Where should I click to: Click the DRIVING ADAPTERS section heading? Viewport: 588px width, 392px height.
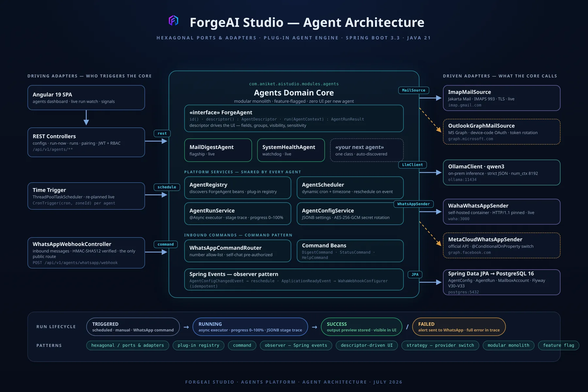(90, 76)
